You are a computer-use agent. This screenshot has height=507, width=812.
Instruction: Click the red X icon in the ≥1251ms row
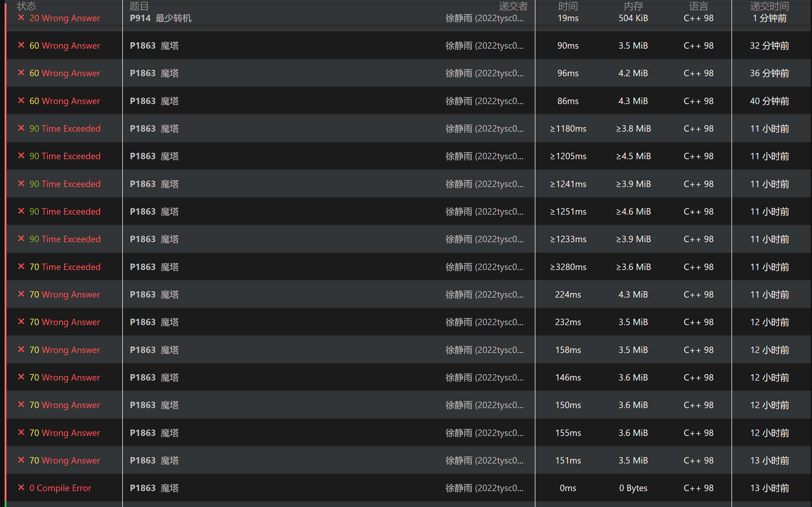pos(21,211)
